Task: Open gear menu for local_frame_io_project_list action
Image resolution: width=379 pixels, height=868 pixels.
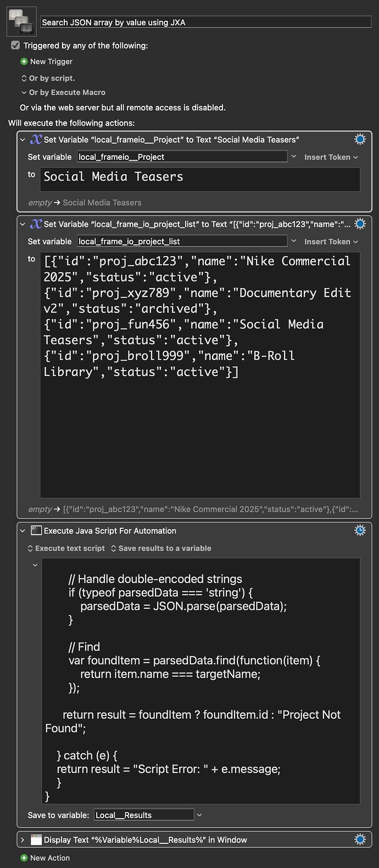Action: (x=360, y=224)
